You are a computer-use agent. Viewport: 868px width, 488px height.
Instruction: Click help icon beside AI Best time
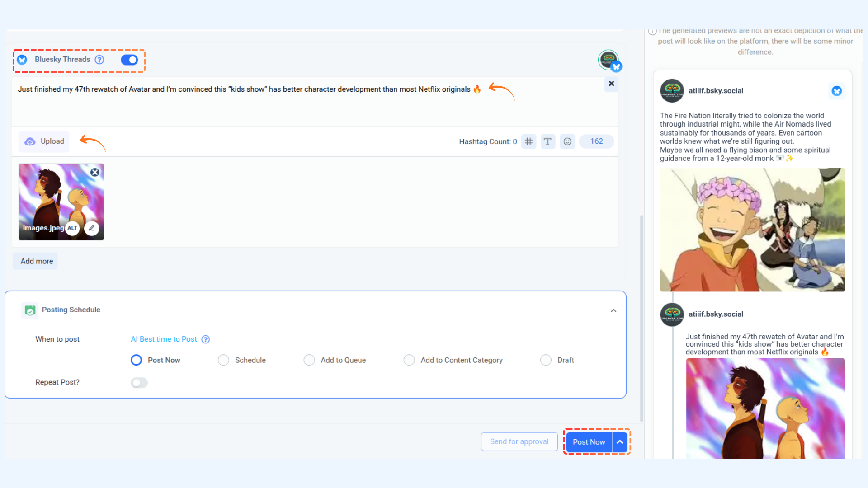click(x=206, y=339)
